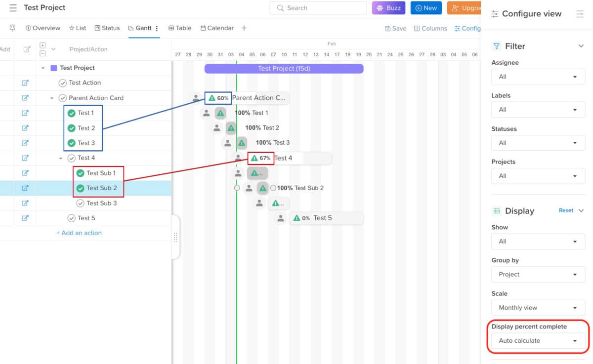Reset the Display settings

point(566,210)
